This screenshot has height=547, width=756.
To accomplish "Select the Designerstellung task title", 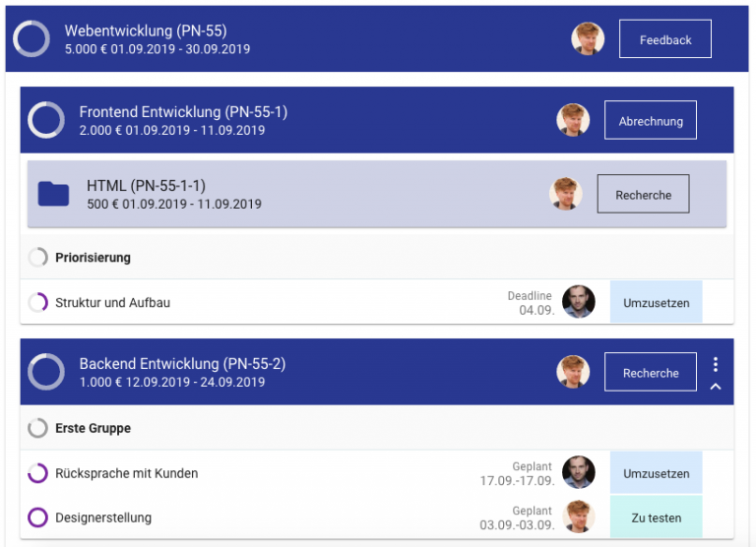I will 103,517.
